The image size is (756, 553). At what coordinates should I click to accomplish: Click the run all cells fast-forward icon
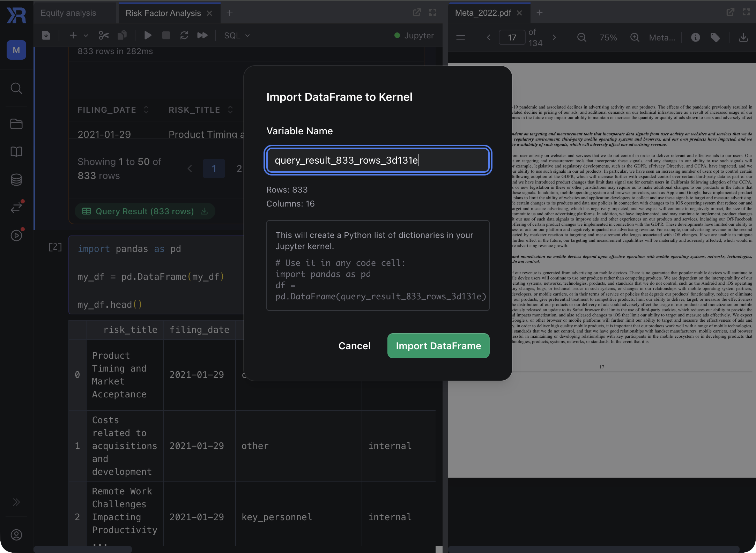(x=202, y=35)
